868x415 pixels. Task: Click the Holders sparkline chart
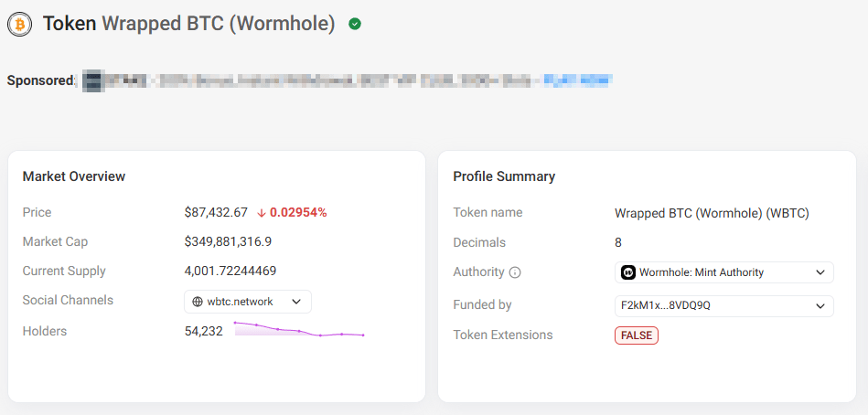(299, 330)
